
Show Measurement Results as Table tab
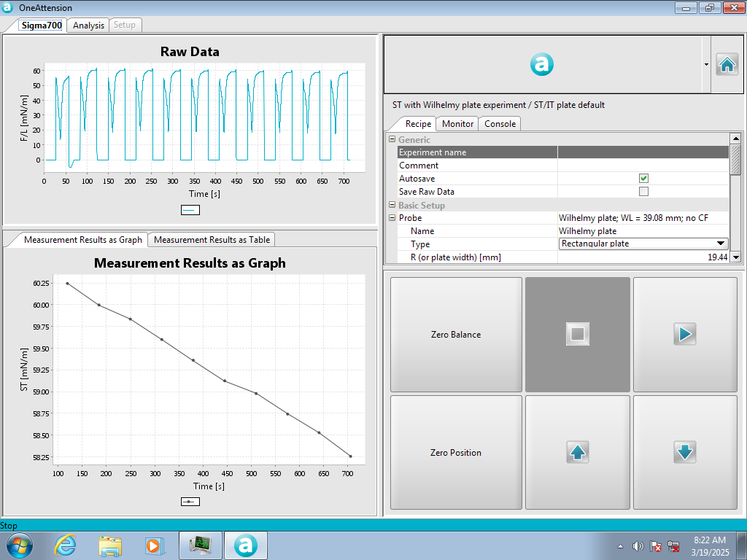pos(212,239)
